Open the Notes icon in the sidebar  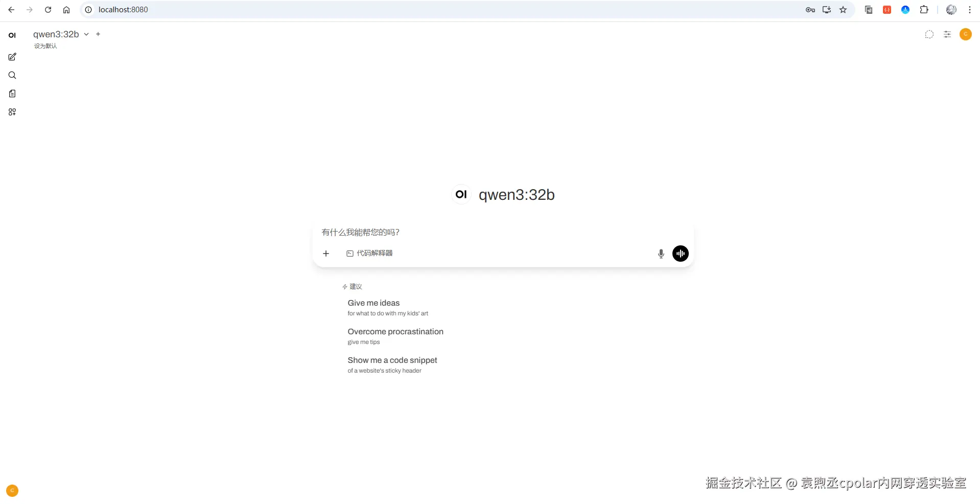[x=12, y=94]
